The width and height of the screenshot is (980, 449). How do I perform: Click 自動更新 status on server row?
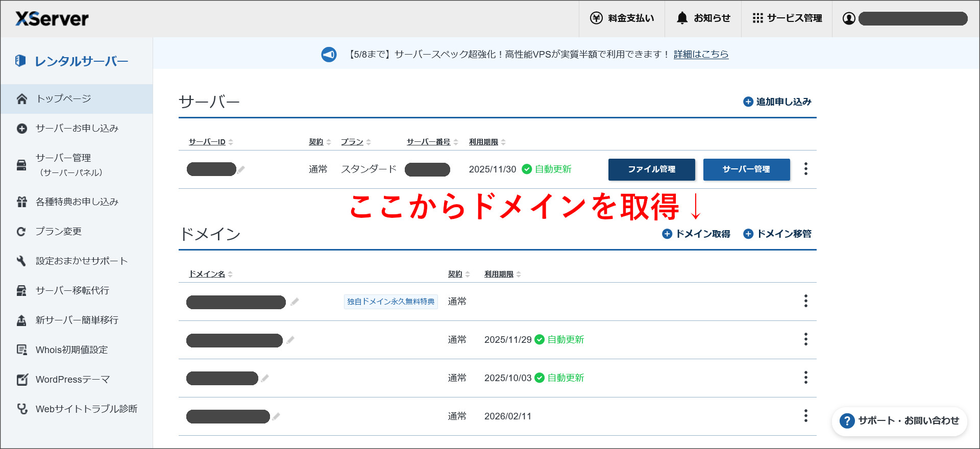point(547,169)
